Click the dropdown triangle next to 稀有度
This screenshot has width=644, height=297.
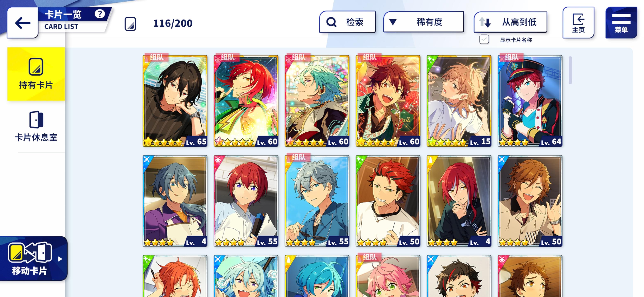point(393,22)
